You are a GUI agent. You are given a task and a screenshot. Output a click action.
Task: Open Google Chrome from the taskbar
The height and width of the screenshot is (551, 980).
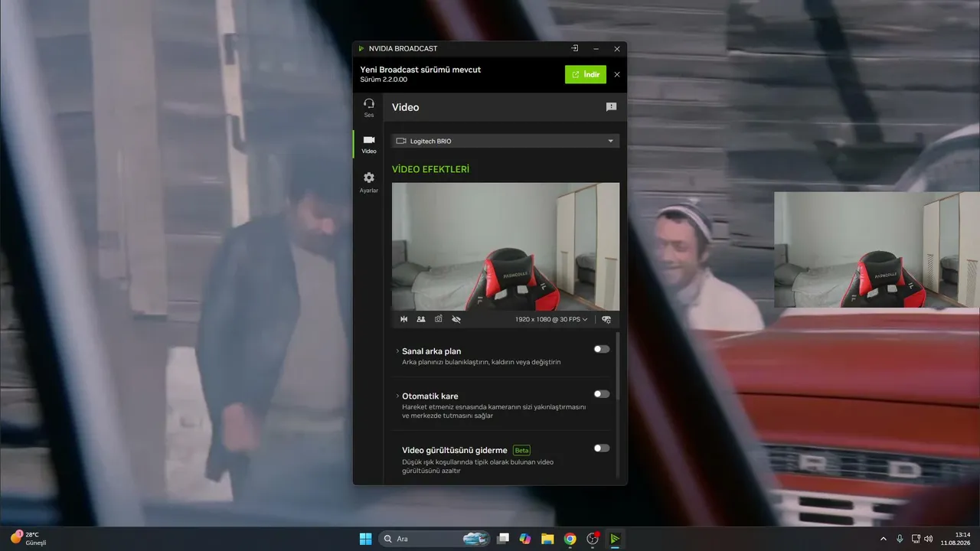pos(570,539)
